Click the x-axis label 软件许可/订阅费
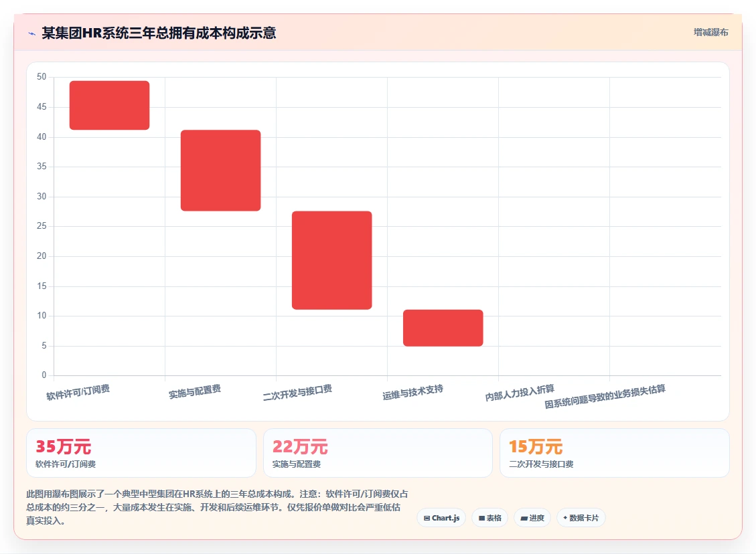Viewport: 756px width, 554px height. 78,393
